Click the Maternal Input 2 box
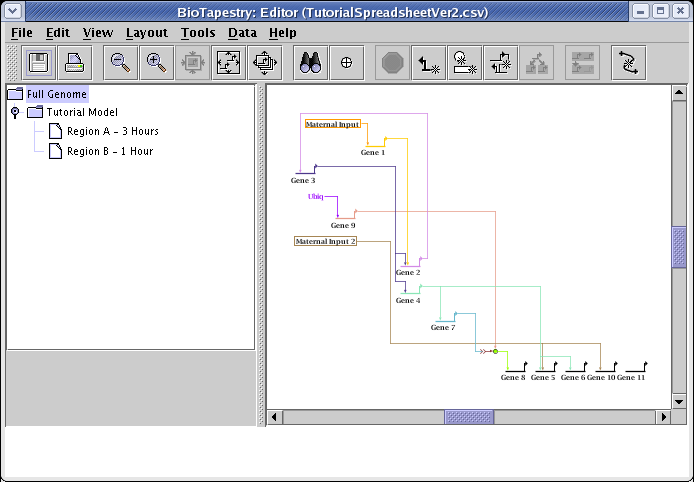This screenshot has width=694, height=482. [325, 241]
